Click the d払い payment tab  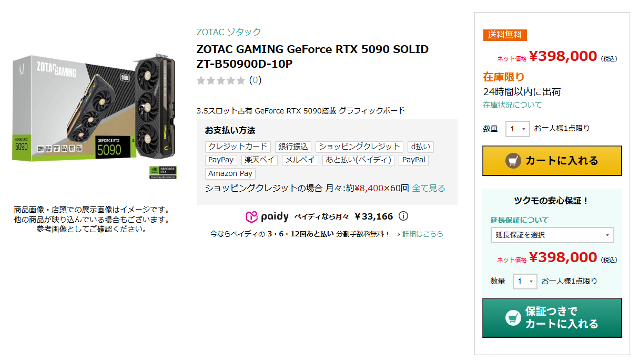click(x=420, y=147)
